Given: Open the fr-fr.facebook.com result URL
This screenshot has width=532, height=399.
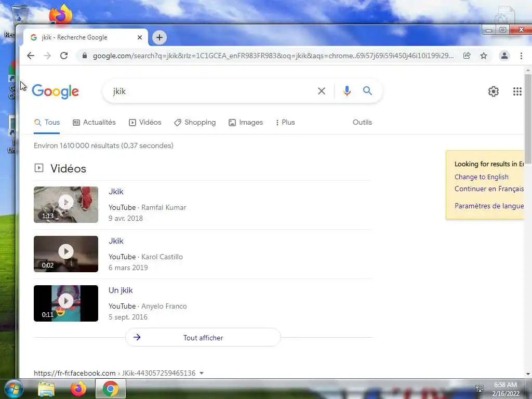Looking at the screenshot, I should (115, 373).
